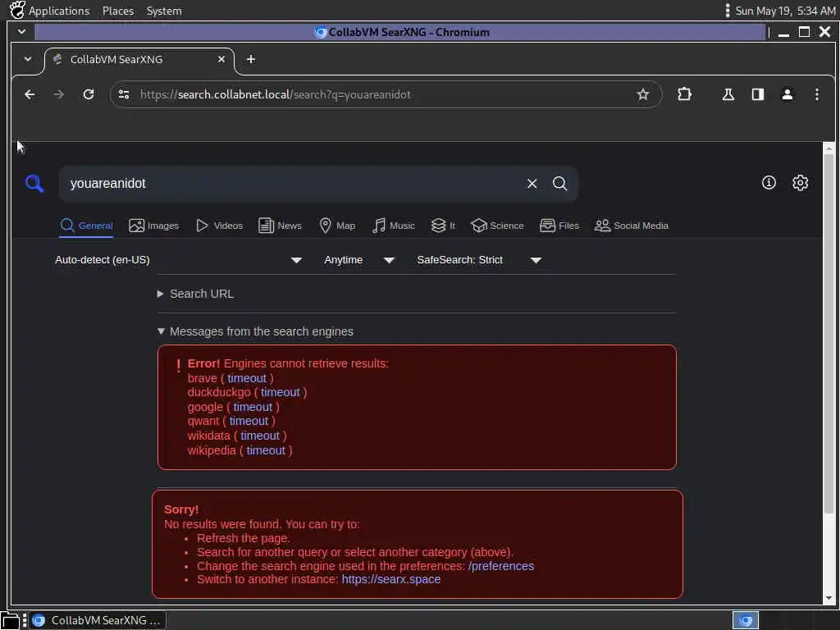Go back with the browser back arrow
The width and height of the screenshot is (840, 630).
(x=30, y=94)
